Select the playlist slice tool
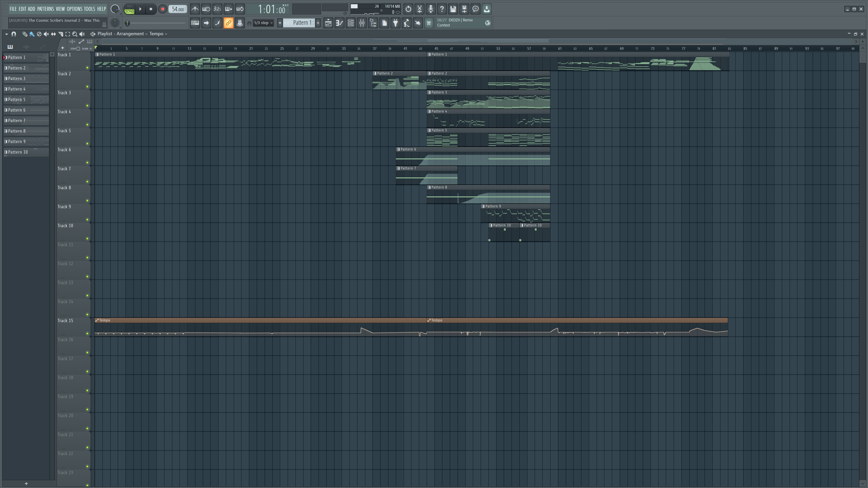This screenshot has width=868, height=488. tap(61, 34)
